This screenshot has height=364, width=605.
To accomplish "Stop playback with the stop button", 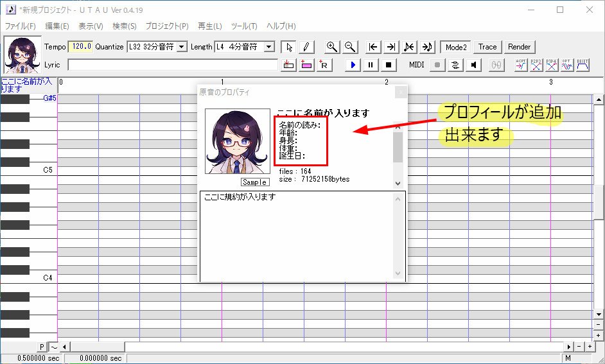I will pos(389,65).
